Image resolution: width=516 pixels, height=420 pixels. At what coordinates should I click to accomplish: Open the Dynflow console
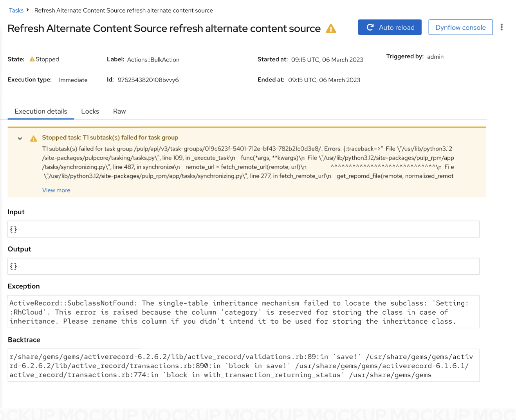[x=460, y=27]
